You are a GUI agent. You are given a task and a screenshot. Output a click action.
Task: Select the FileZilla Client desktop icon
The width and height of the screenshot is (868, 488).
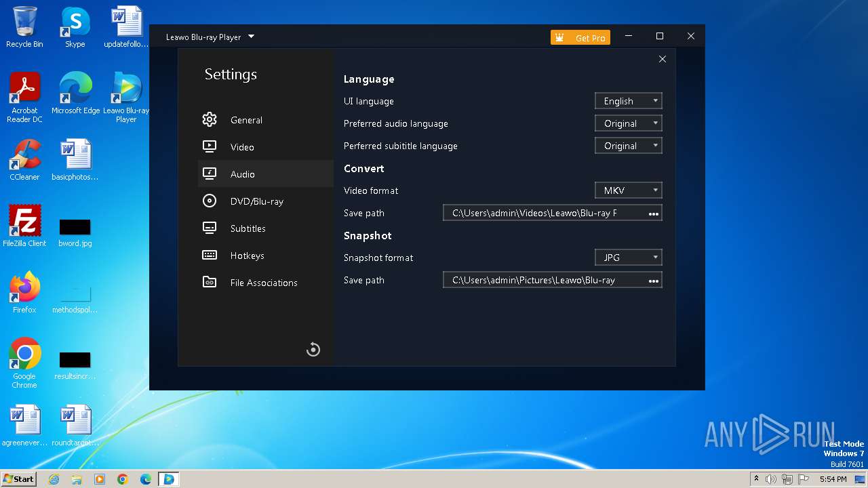(24, 226)
